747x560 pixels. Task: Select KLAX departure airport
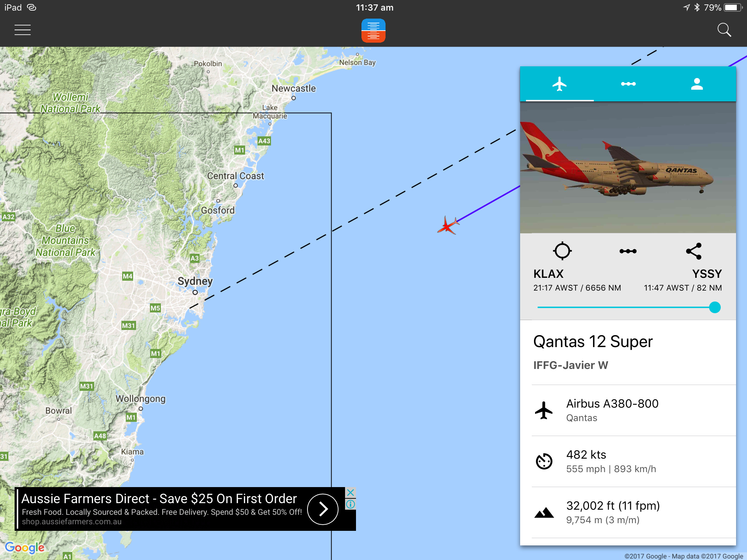tap(548, 274)
